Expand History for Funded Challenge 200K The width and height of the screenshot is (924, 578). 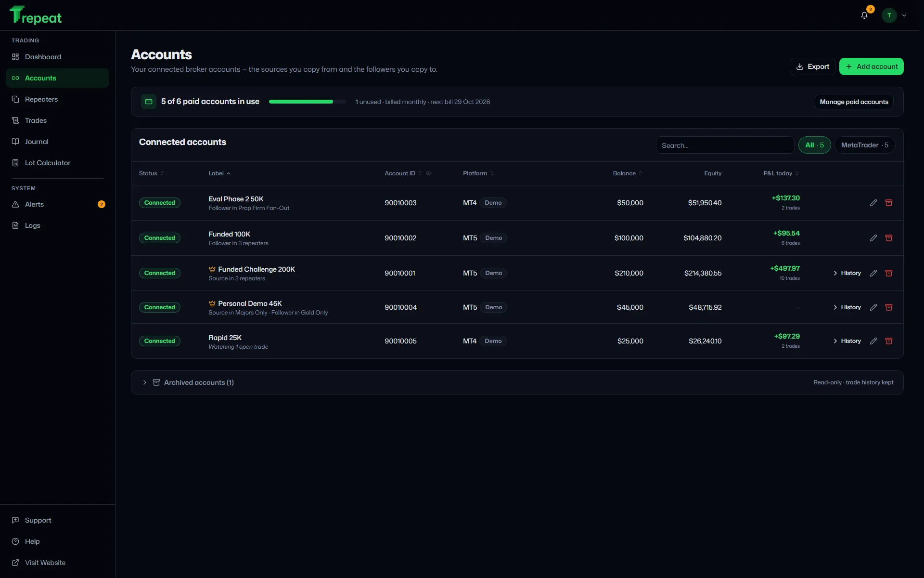[x=847, y=273]
